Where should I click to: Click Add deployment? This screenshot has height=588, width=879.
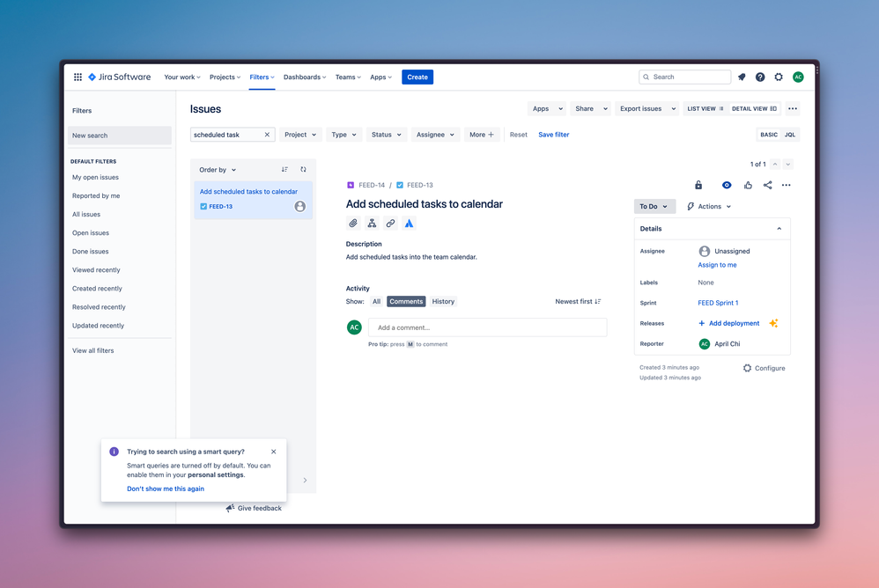click(729, 323)
